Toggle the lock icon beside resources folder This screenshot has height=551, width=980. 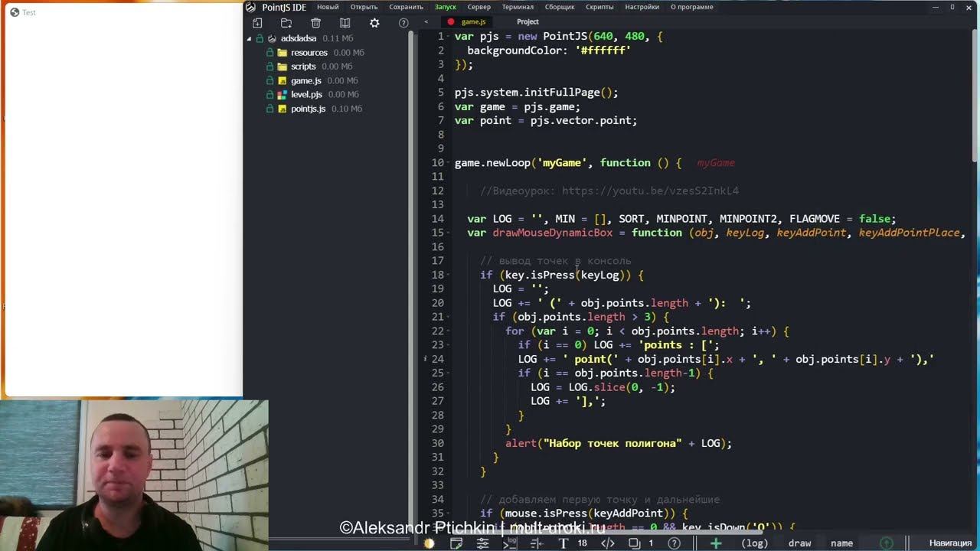[x=269, y=53]
